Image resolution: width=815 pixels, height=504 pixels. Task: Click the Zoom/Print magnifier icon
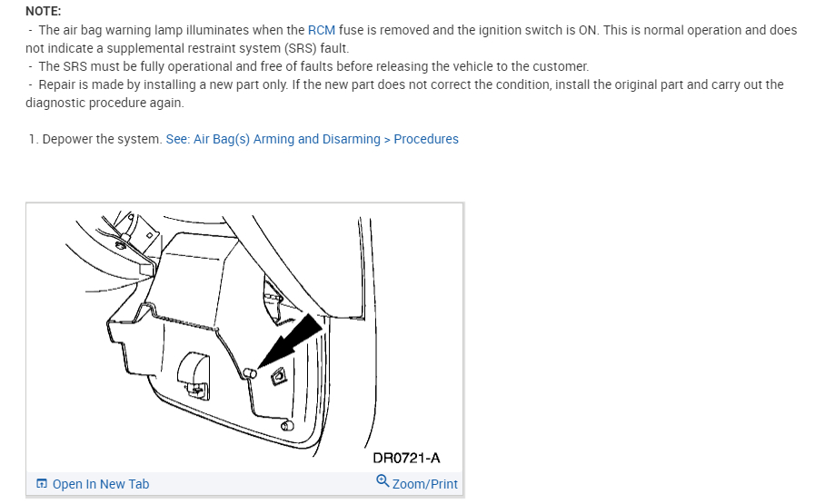pyautogui.click(x=383, y=481)
